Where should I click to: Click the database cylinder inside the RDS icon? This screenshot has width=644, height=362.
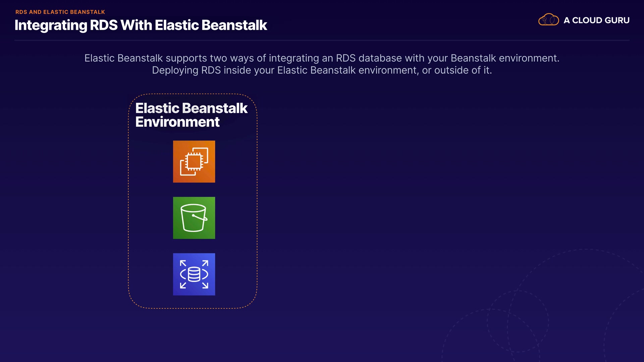click(194, 275)
